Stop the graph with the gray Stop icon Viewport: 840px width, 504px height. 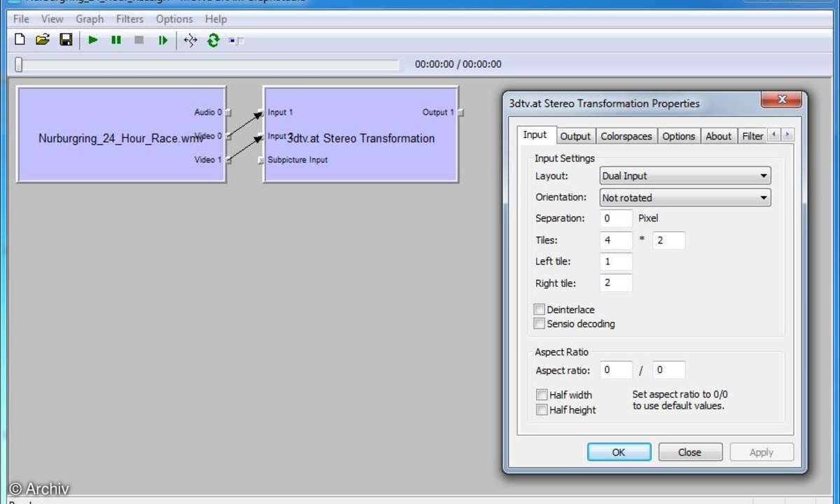139,40
